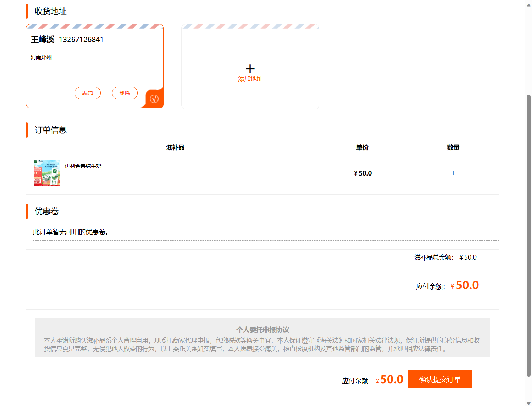Click the plus icon to add address
532x406 pixels.
point(250,69)
